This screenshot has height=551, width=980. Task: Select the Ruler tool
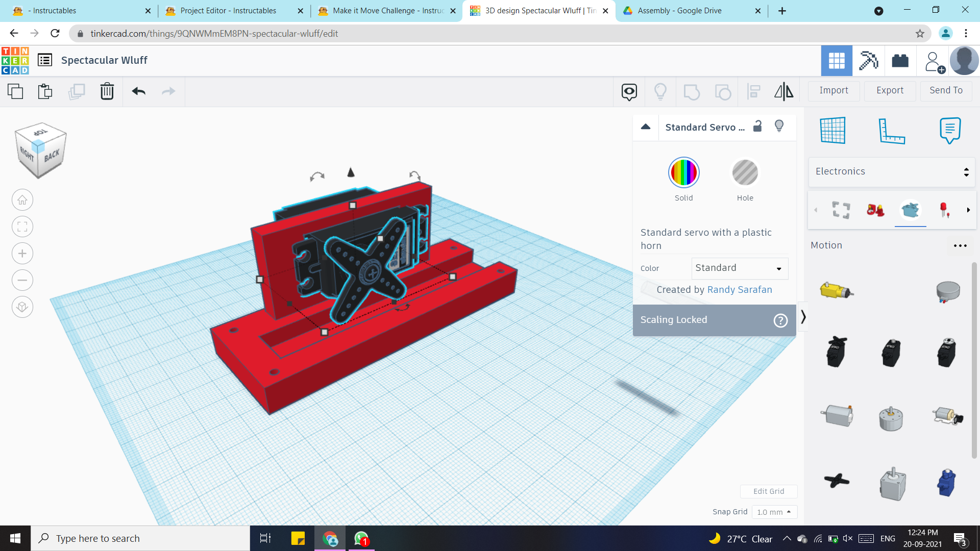pos(891,131)
